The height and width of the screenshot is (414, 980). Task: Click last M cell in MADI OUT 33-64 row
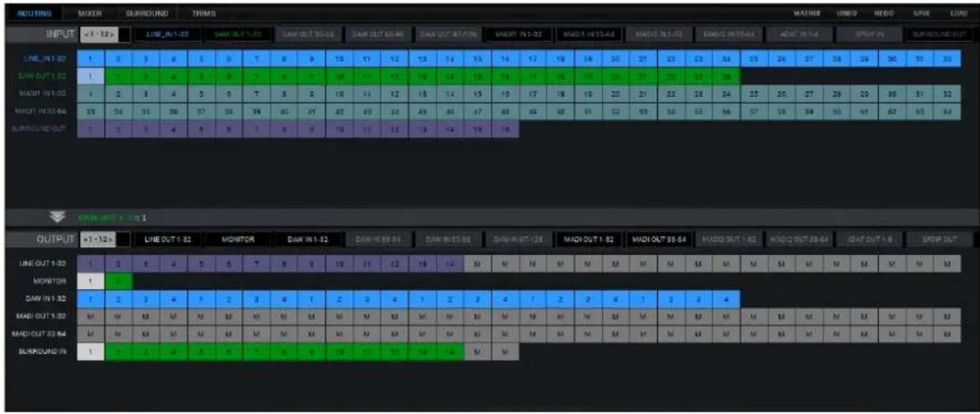[x=947, y=335]
